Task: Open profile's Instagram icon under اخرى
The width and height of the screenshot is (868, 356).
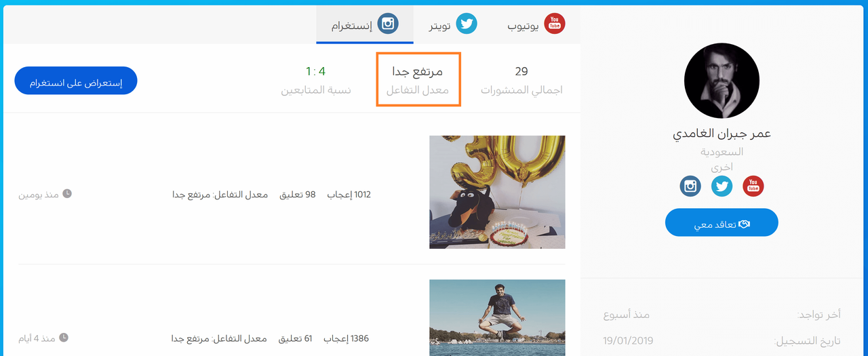Action: click(x=690, y=186)
